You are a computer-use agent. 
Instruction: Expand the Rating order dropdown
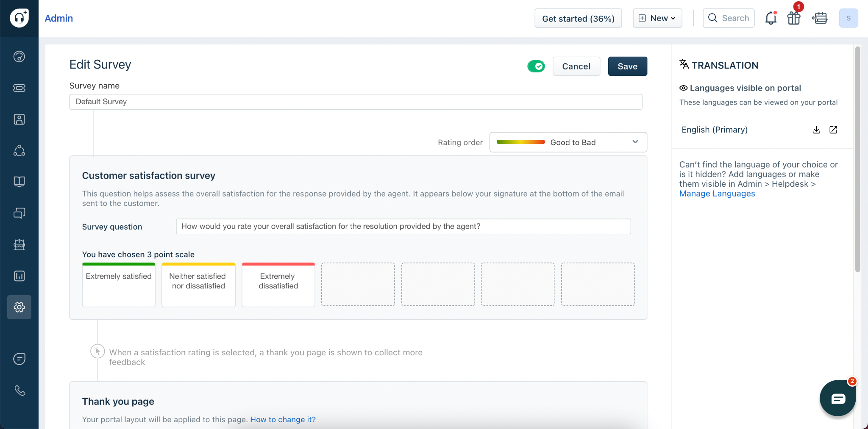click(x=568, y=142)
